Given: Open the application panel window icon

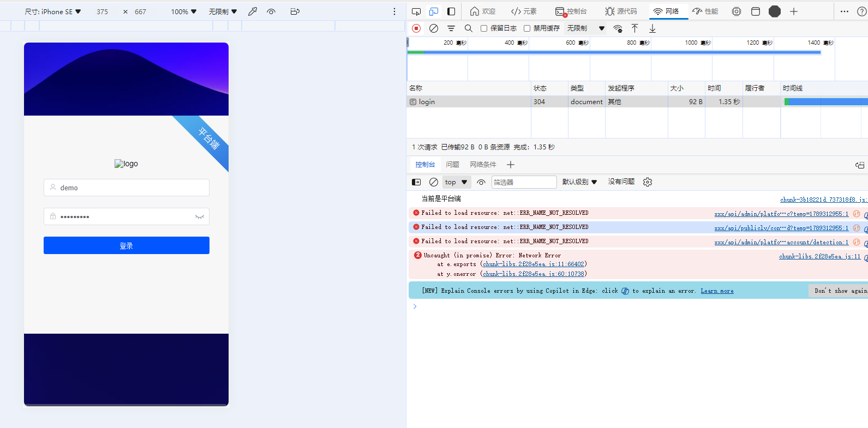Looking at the screenshot, I should 756,11.
